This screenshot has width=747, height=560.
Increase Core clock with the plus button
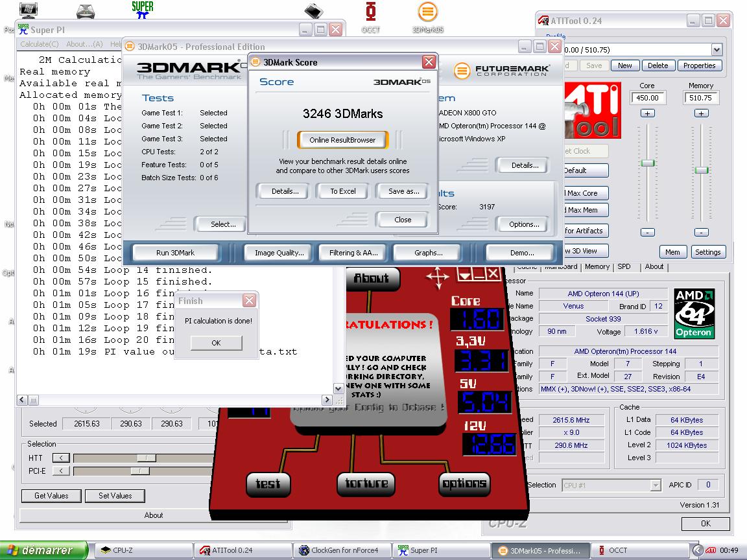647,113
